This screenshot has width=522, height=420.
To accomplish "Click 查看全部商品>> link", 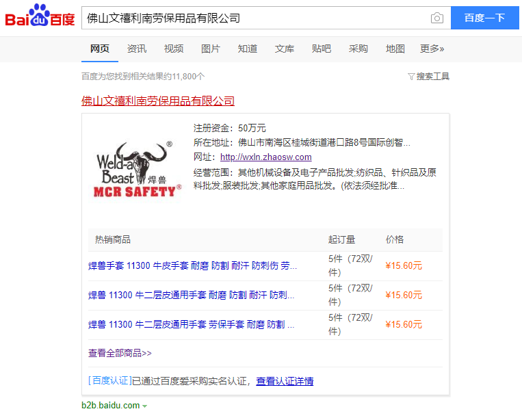I will [120, 353].
